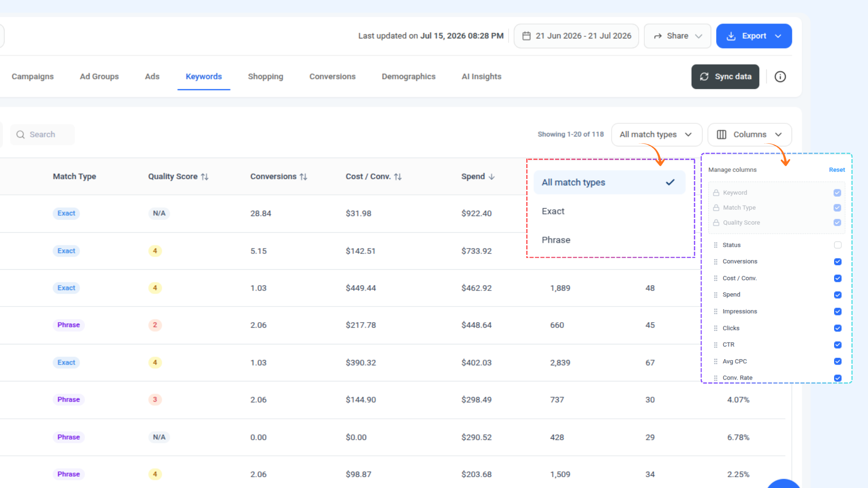This screenshot has width=868, height=488.
Task: Click the Quality Score lock icon
Action: point(716,223)
